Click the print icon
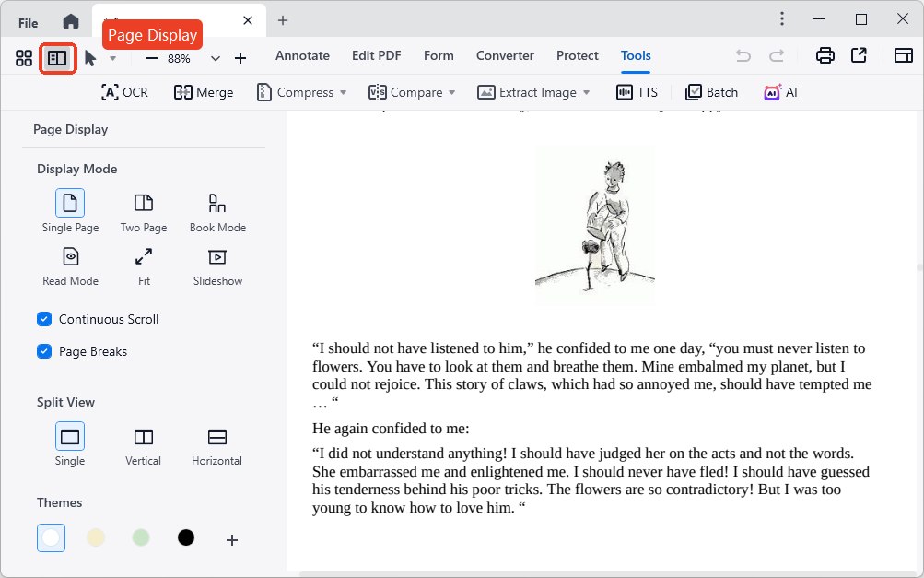The width and height of the screenshot is (924, 578). point(825,56)
